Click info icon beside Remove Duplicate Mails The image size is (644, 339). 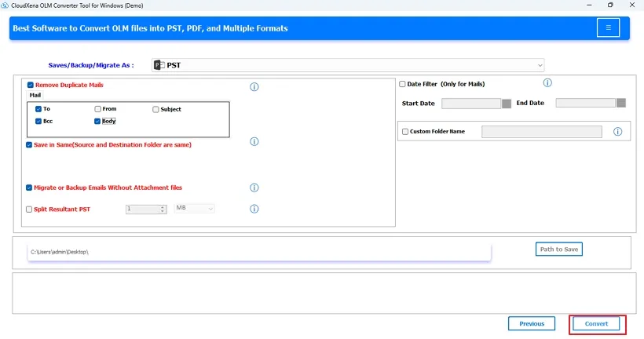point(254,87)
